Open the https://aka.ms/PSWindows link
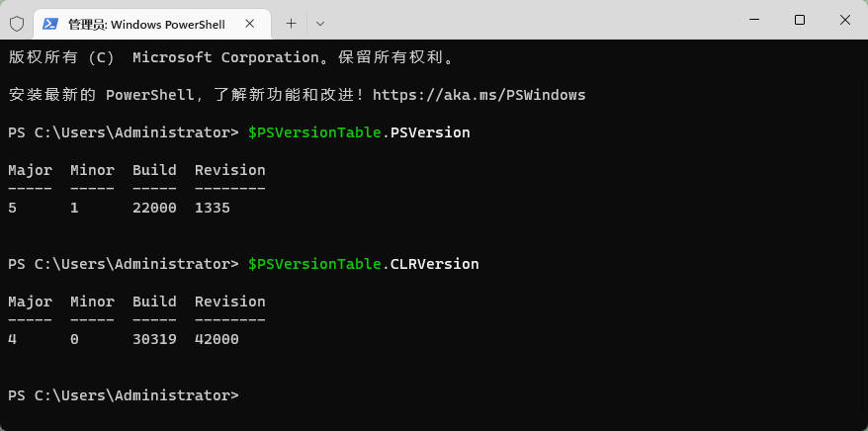The width and height of the screenshot is (868, 431). pos(479,95)
